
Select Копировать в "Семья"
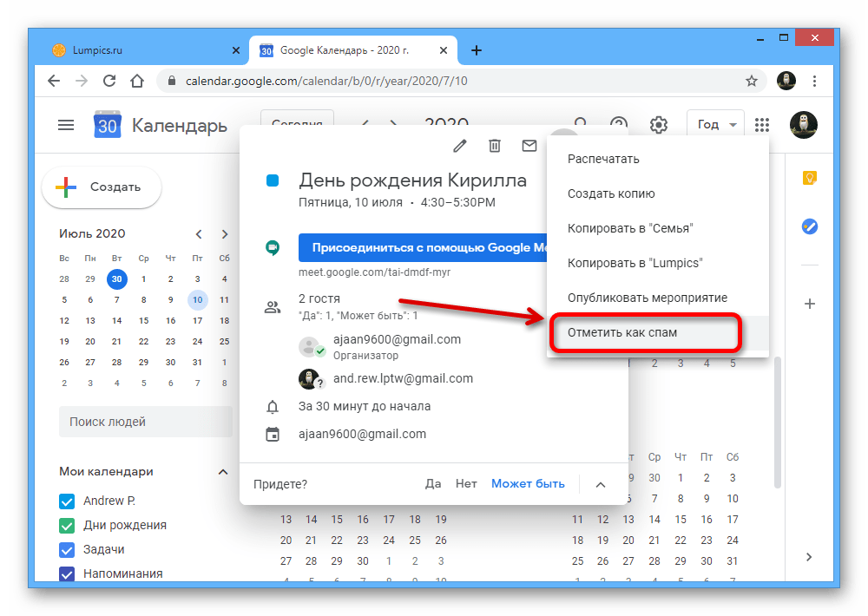pos(658,228)
